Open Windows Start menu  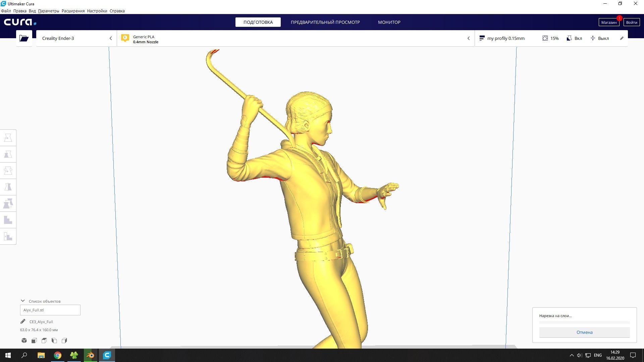pyautogui.click(x=8, y=355)
